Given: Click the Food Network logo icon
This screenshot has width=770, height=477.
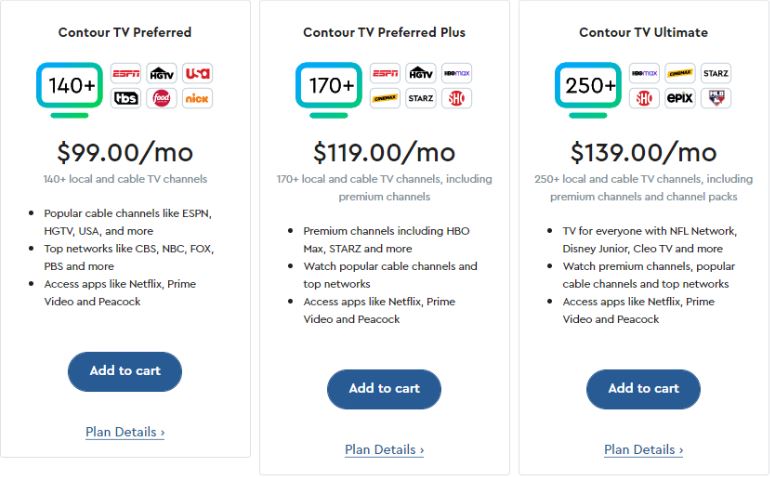Looking at the screenshot, I should [x=161, y=98].
